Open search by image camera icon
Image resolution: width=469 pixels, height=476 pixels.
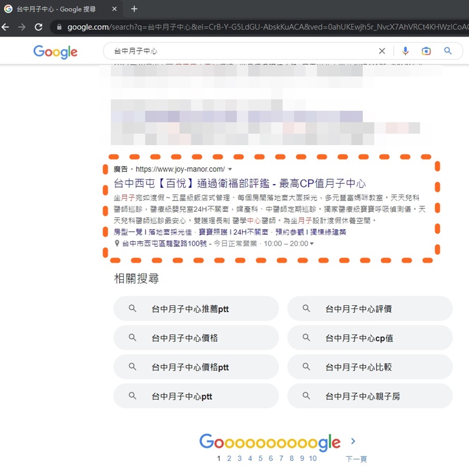coord(426,51)
